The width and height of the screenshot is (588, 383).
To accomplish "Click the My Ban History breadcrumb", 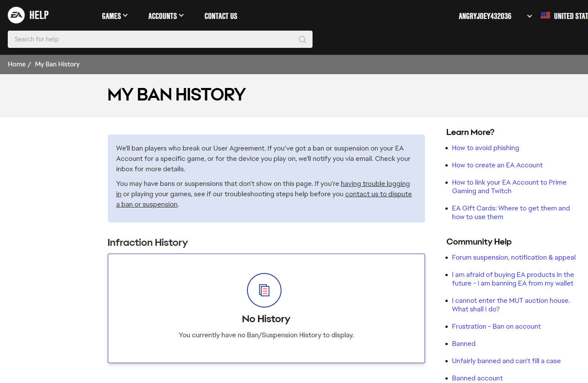I will [x=57, y=64].
